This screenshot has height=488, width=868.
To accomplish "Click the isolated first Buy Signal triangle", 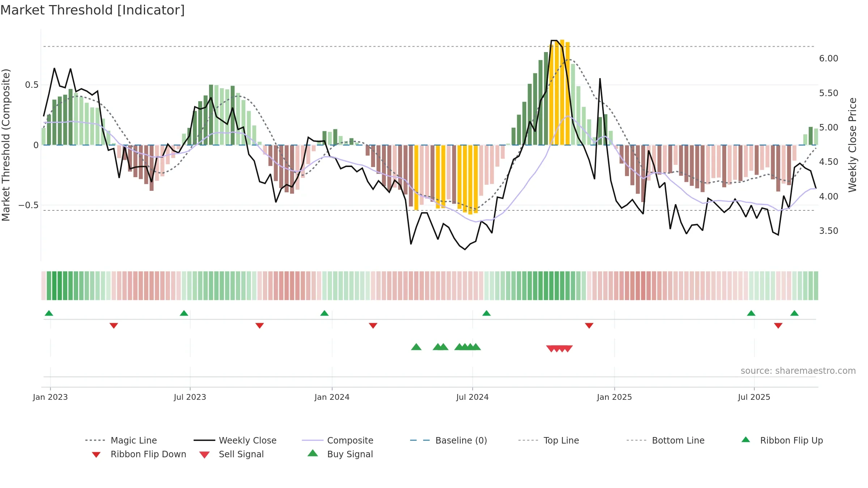I will (416, 347).
